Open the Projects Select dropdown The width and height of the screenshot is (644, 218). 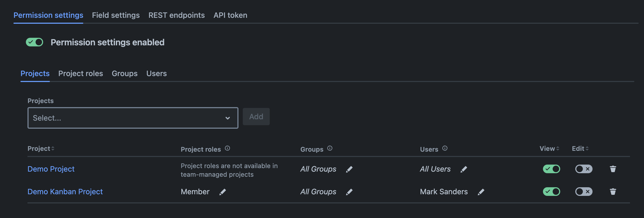click(133, 118)
